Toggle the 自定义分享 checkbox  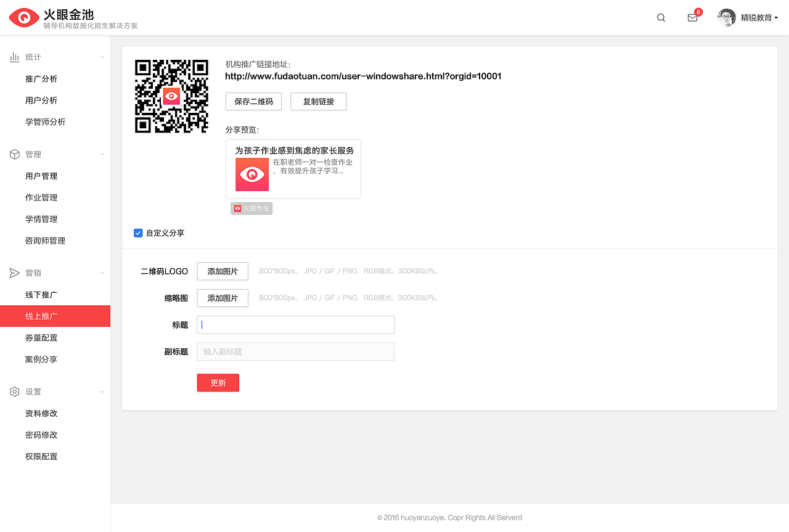(138, 233)
